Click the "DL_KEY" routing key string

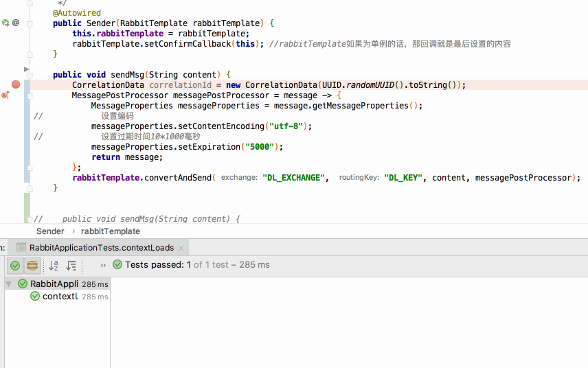click(403, 178)
